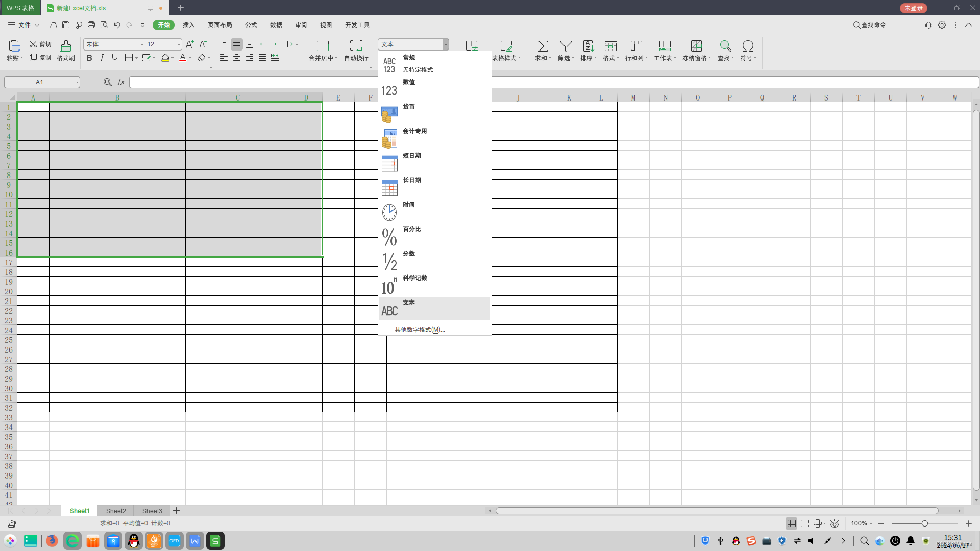Switch to the 插入 ribbon tab

189,25
